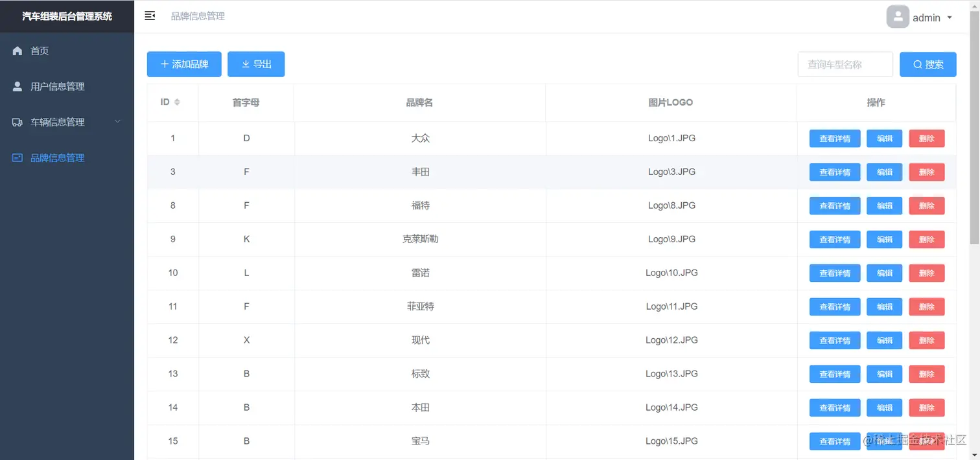The height and width of the screenshot is (460, 980).
Task: View details for 菲亚特 row
Action: click(835, 307)
